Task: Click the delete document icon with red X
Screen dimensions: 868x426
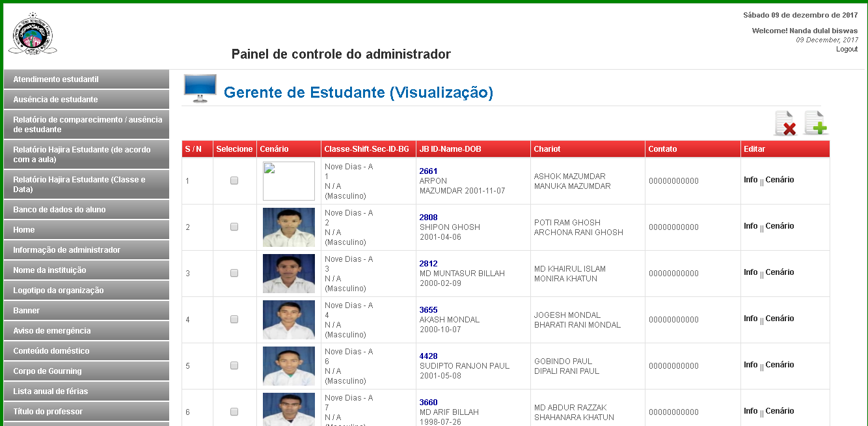Action: pyautogui.click(x=785, y=123)
